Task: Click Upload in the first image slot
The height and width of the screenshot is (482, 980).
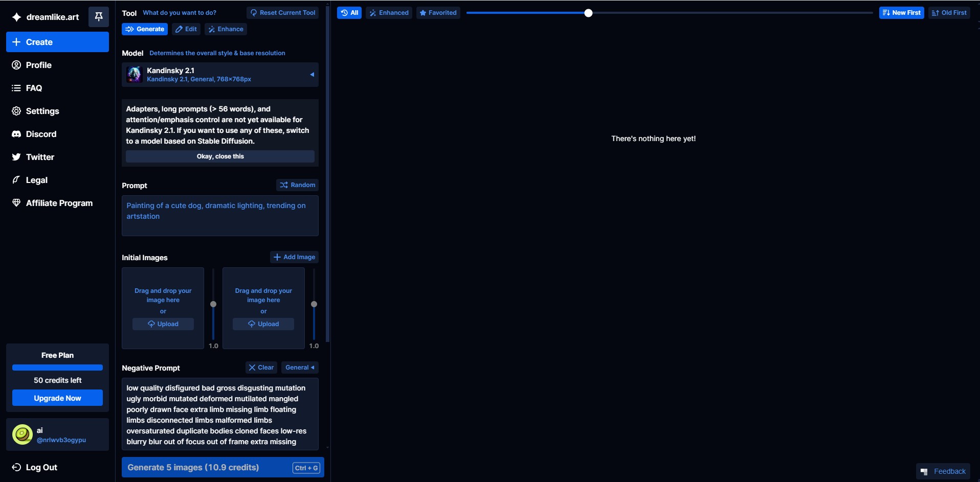Action: 163,324
